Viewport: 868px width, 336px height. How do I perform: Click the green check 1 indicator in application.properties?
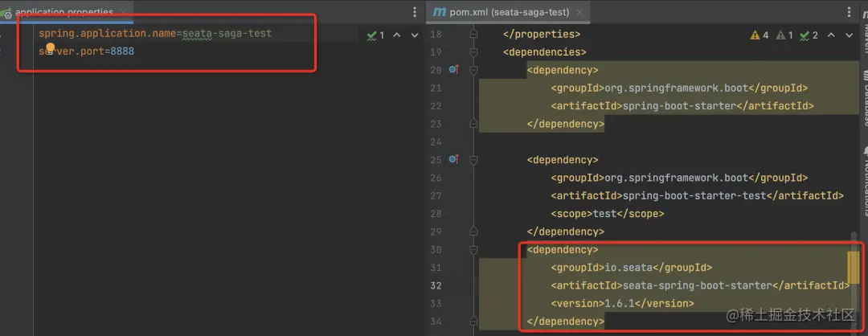375,35
